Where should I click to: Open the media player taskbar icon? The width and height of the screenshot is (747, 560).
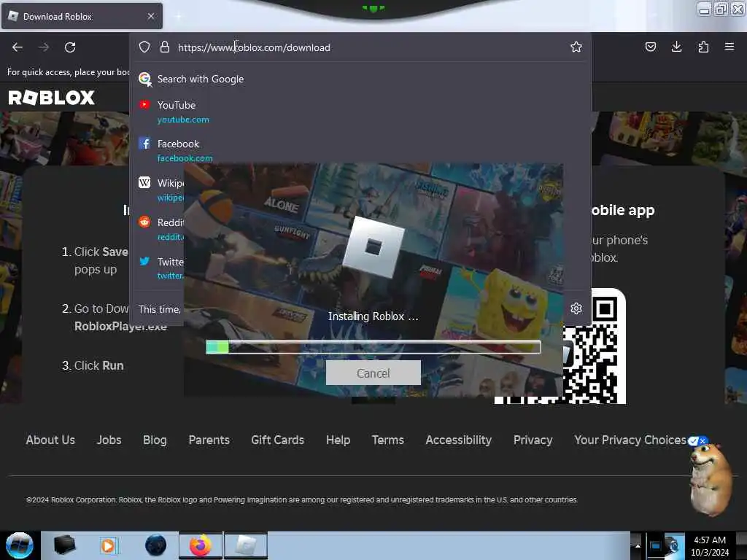[109, 545]
